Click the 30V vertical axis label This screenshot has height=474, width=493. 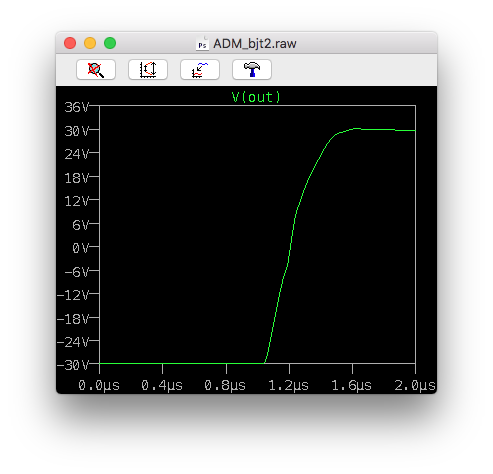77,131
